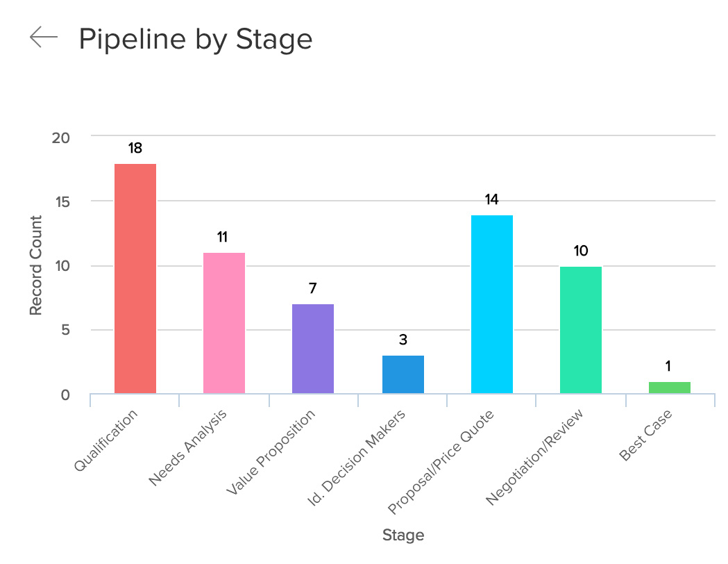
Task: Click the purple Value Proposition bar
Action: [313, 349]
